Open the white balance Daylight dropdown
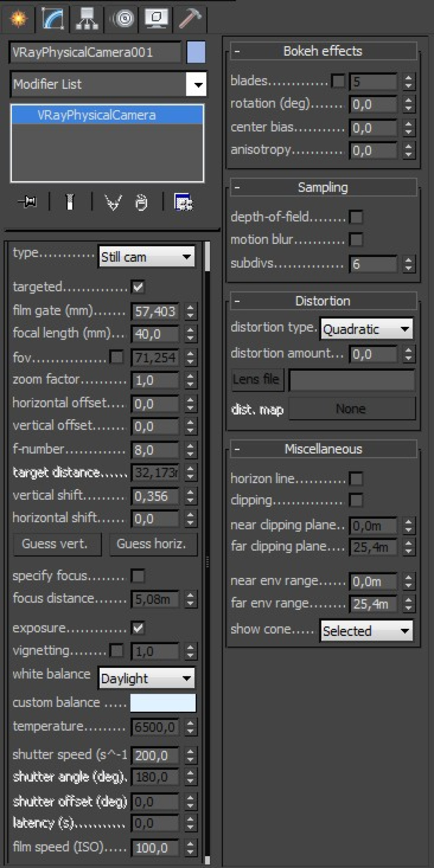Image resolution: width=434 pixels, height=868 pixels. tap(147, 678)
